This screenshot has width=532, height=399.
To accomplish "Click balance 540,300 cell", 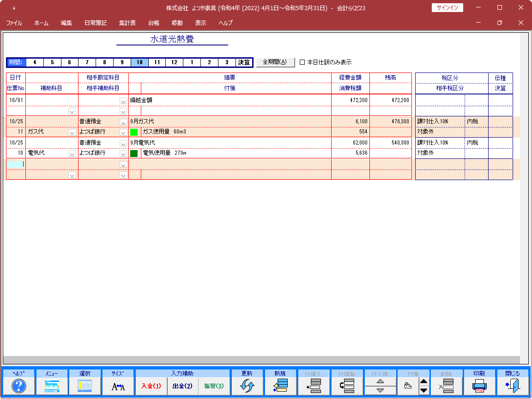I will [391, 143].
